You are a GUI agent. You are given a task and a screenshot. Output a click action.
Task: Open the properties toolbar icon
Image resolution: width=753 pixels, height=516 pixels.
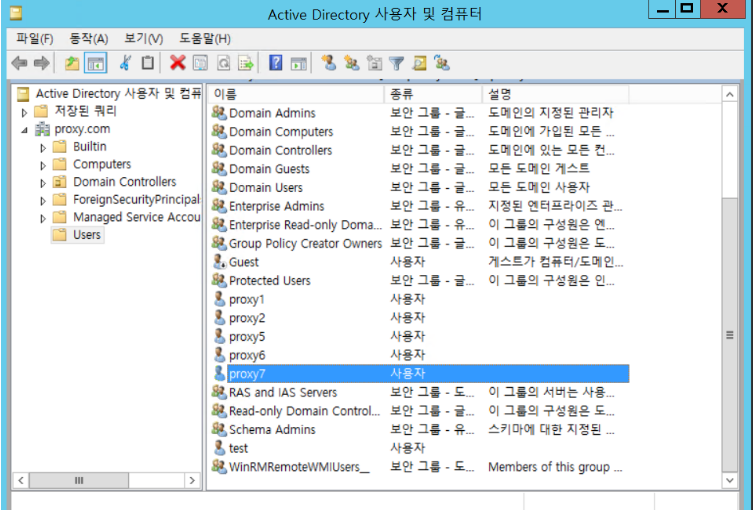(200, 63)
